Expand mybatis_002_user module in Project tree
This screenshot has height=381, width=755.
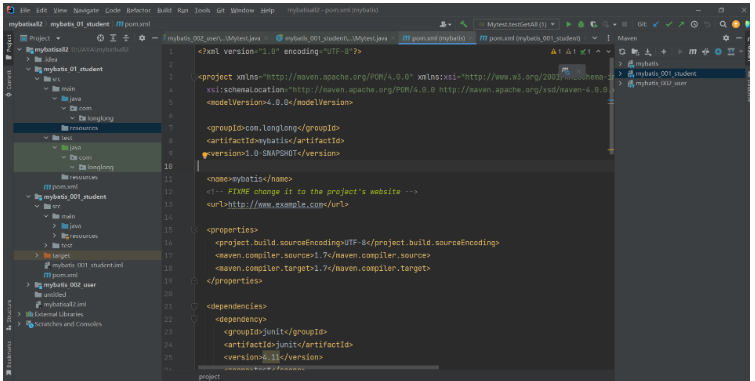[28, 285]
